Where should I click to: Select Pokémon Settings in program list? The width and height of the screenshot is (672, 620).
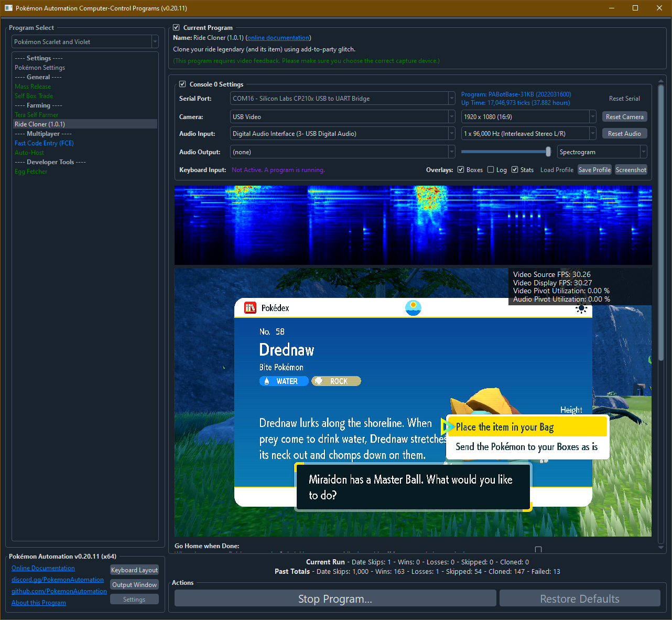click(40, 68)
